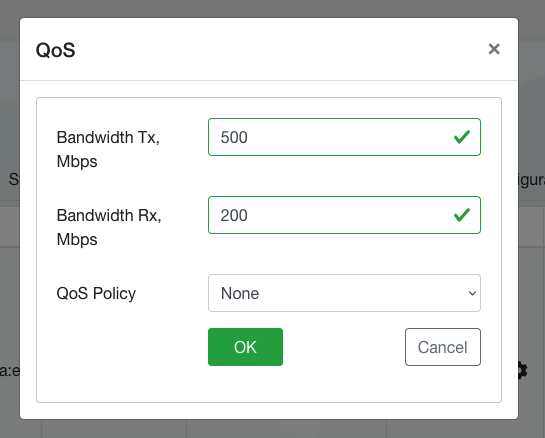The image size is (545, 438).
Task: Click the 'QoS Policy' label
Action: coord(96,293)
